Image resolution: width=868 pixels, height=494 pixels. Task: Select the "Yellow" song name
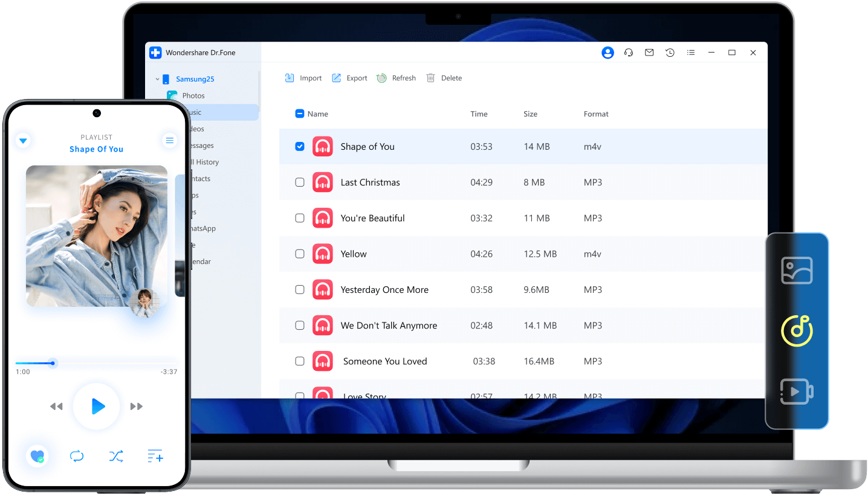pyautogui.click(x=354, y=254)
